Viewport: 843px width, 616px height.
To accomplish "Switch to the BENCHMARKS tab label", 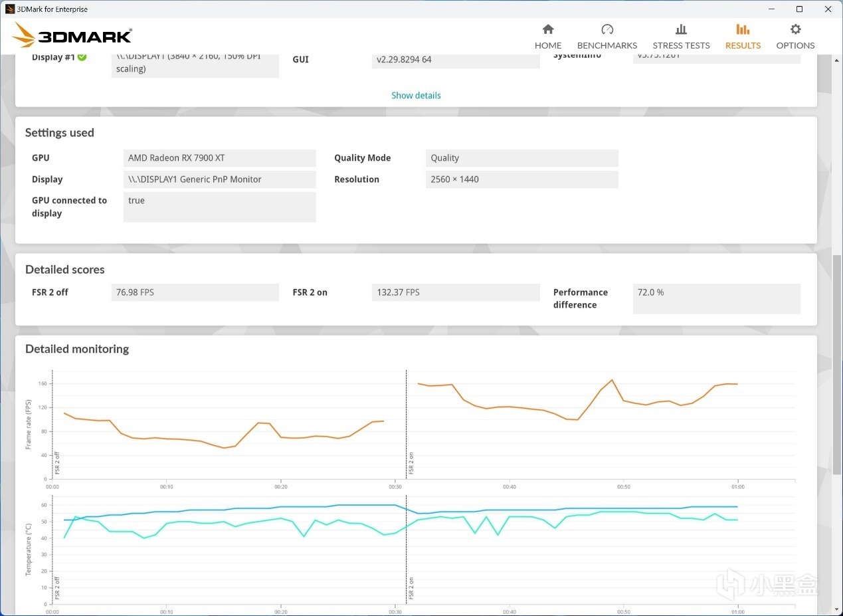I will click(x=607, y=45).
